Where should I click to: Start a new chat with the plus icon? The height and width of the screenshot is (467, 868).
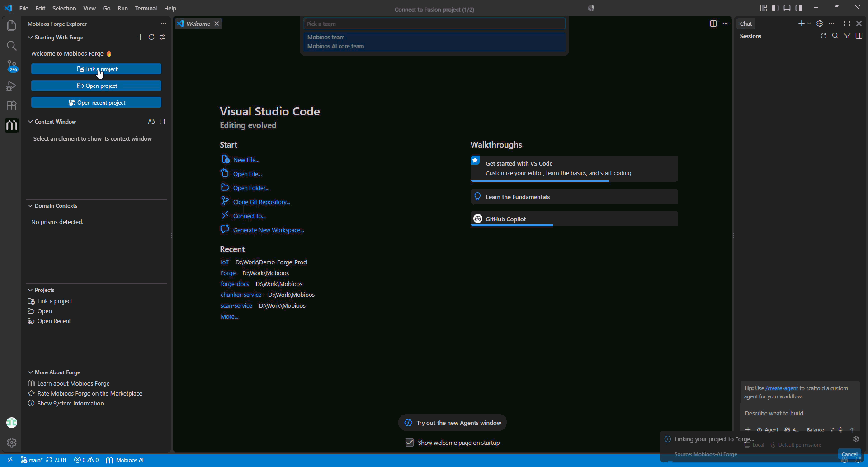(801, 24)
